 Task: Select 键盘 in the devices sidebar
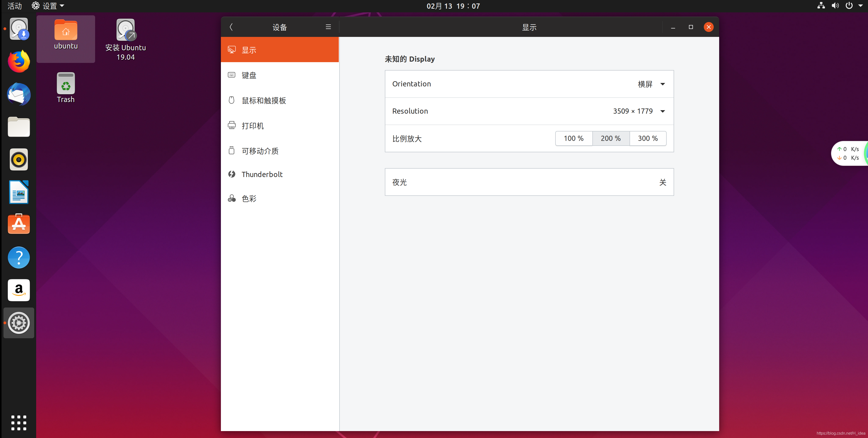point(249,75)
